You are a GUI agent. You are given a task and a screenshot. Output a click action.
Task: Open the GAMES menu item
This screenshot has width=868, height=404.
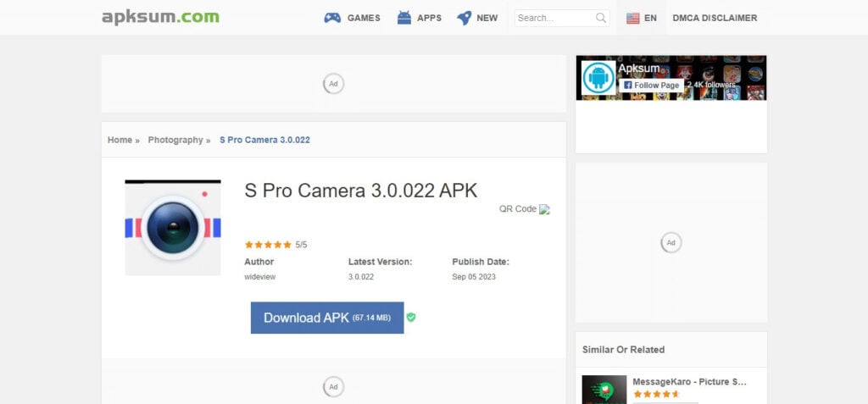(x=364, y=18)
